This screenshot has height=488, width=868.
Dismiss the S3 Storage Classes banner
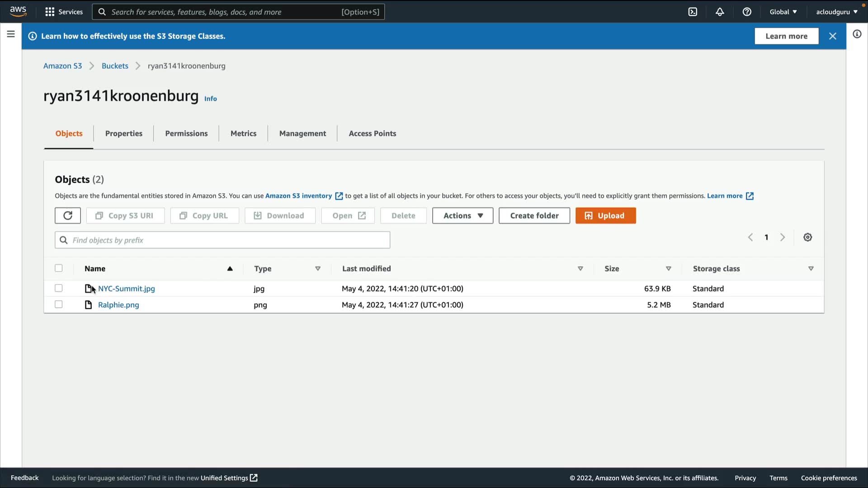832,36
